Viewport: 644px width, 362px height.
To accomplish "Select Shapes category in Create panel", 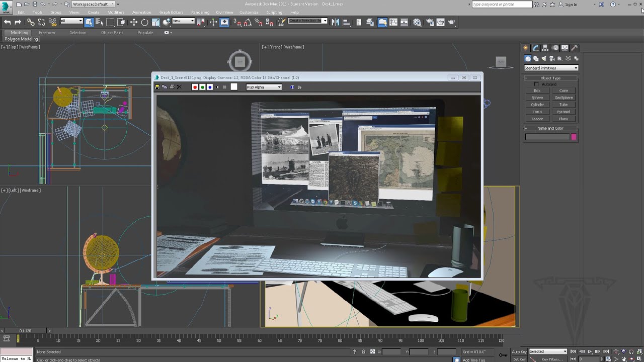I will tap(536, 59).
